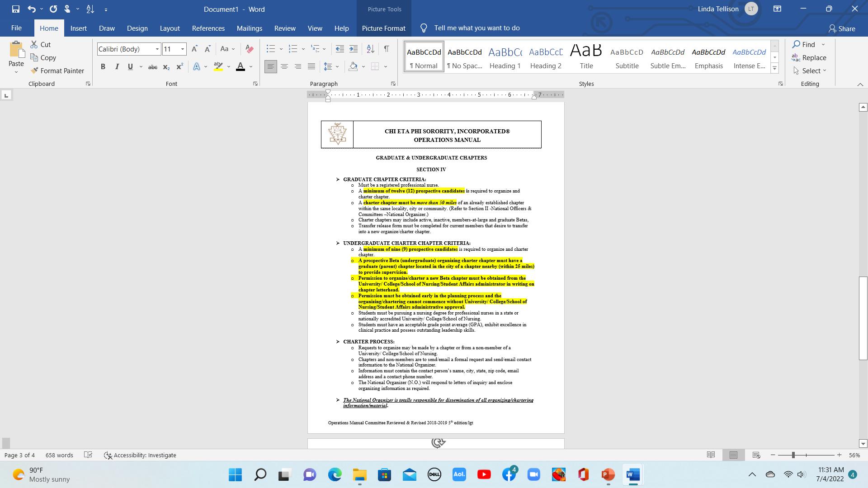Click zoom out minus icon

pos(773,455)
